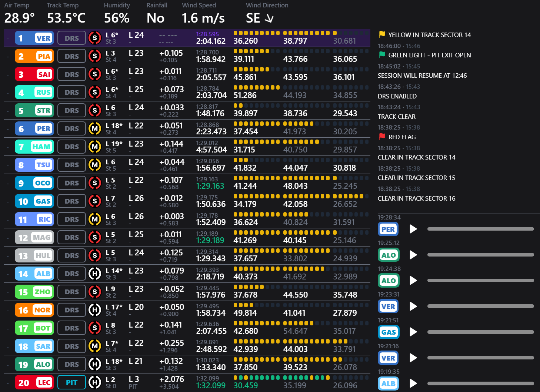Click the DRS indicator for RUS

71,92
